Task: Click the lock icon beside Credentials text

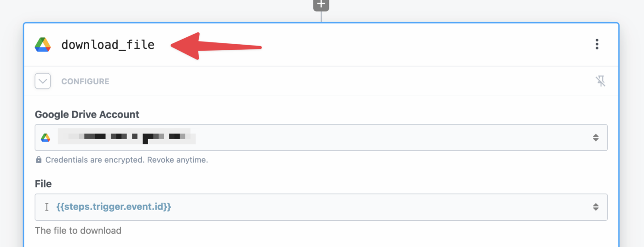Action: (39, 160)
